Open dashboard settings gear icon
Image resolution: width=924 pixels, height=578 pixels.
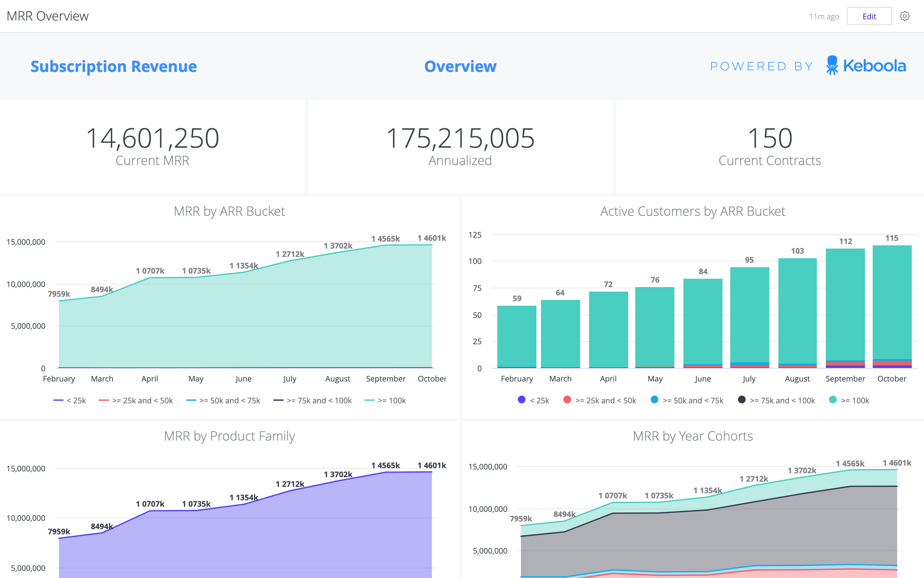click(x=904, y=16)
